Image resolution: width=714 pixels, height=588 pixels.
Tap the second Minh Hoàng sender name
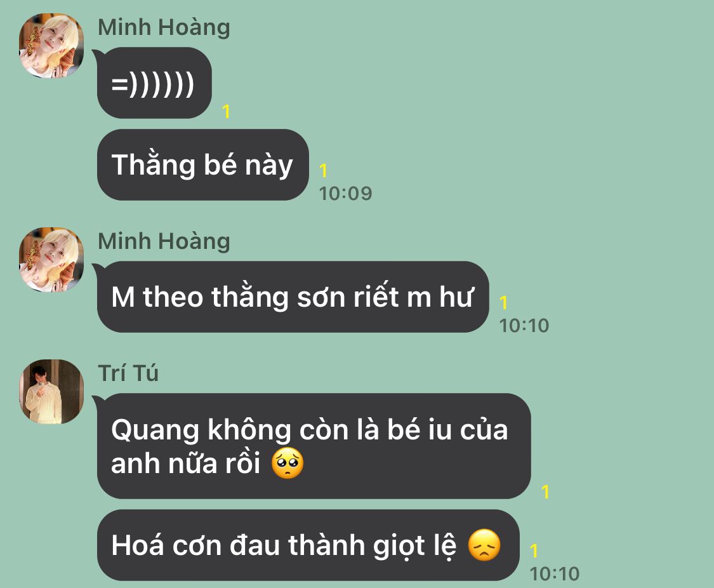164,241
